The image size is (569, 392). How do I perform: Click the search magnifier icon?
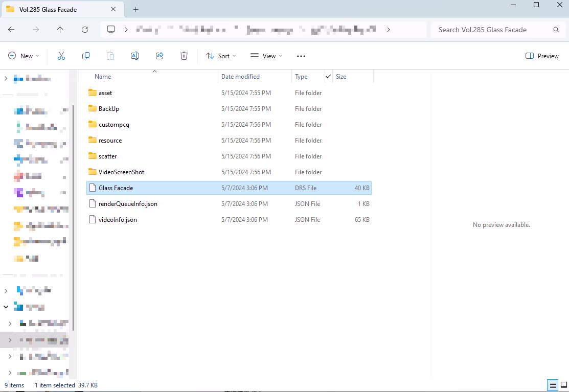(x=556, y=30)
